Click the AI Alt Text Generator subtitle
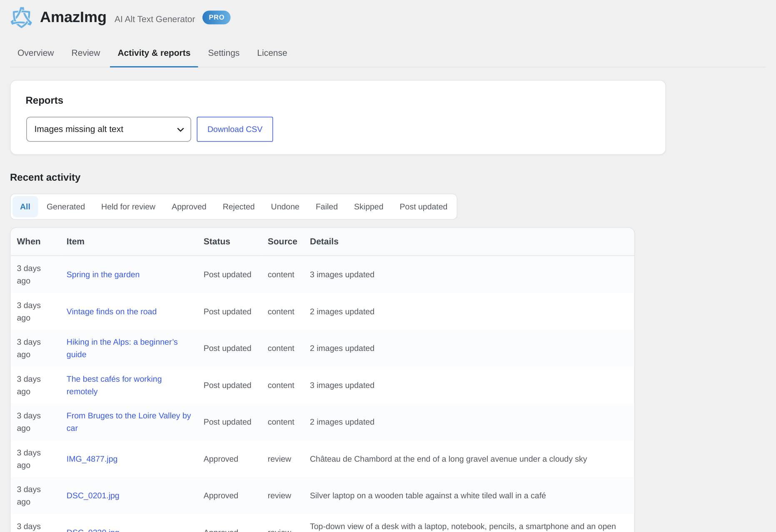The width and height of the screenshot is (776, 532). (155, 19)
